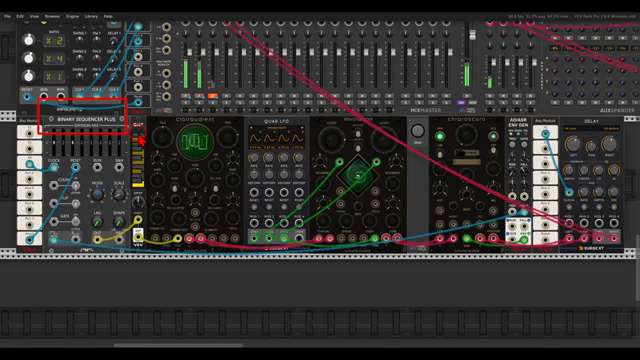640x360 pixels.
Task: Toggle the Chiaroscuro GEN lit button
Action: pos(440,137)
